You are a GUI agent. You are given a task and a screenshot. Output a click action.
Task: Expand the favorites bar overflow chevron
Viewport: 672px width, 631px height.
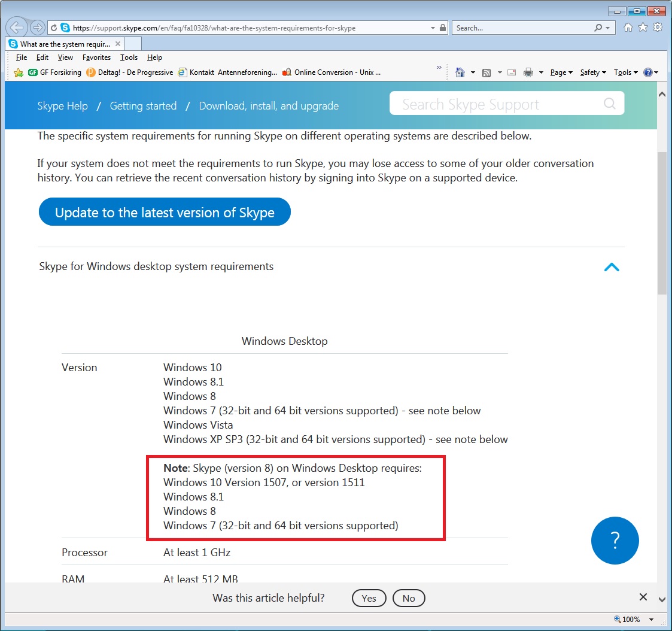point(439,67)
